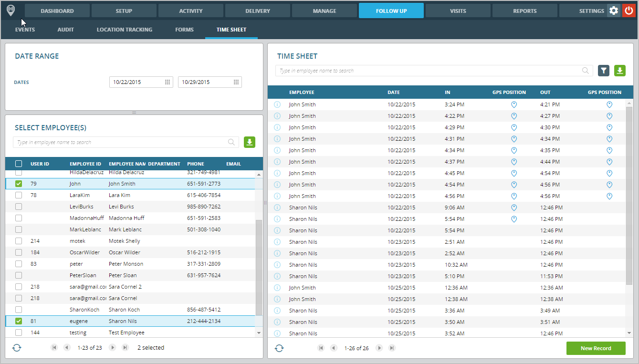
Task: Open the Manage menu
Action: coord(325,10)
